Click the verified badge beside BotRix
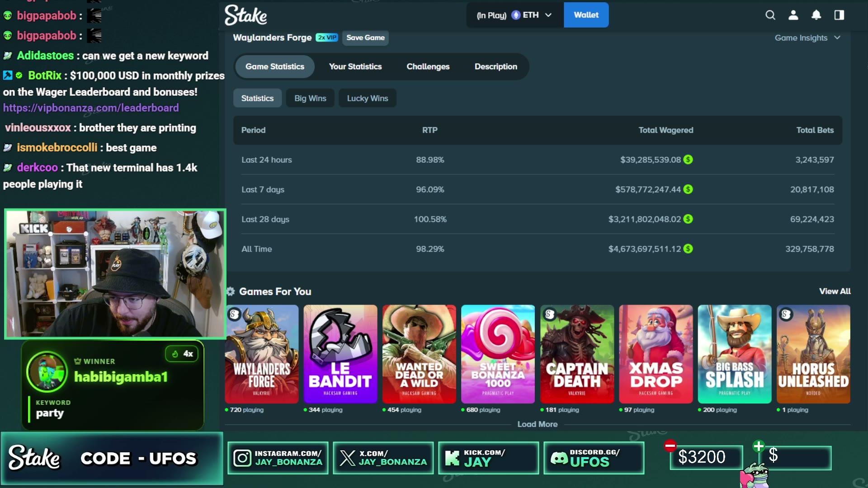This screenshot has width=868, height=488. click(19, 75)
